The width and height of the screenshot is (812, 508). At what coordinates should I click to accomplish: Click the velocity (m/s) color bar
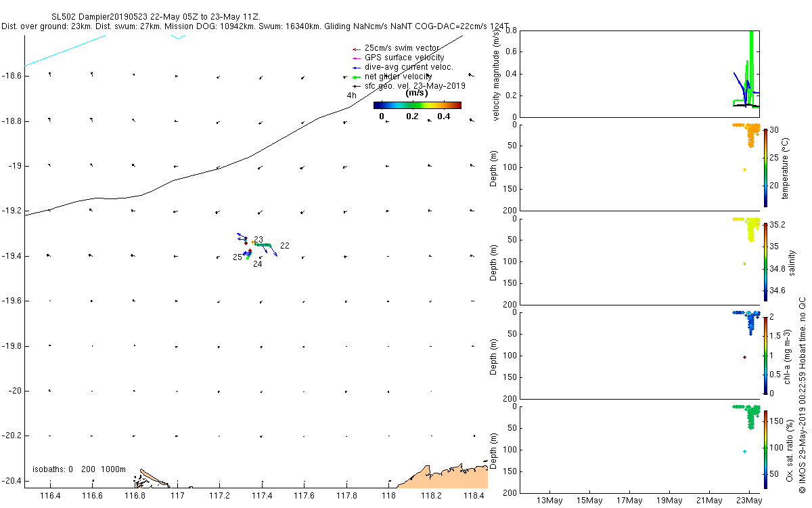pyautogui.click(x=418, y=105)
